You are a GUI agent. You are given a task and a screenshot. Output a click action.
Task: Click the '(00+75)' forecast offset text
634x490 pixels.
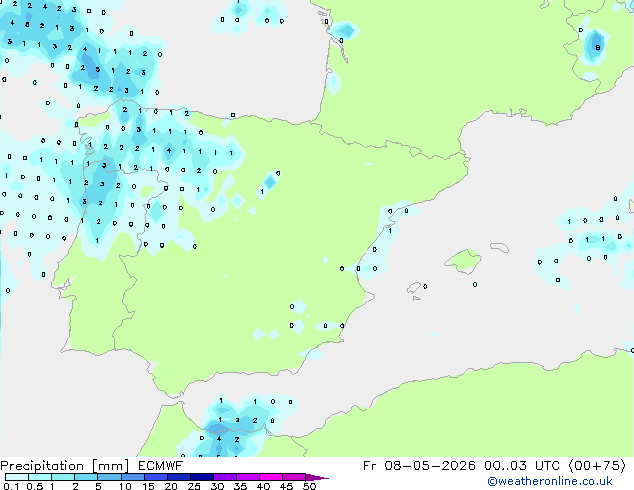pos(597,465)
